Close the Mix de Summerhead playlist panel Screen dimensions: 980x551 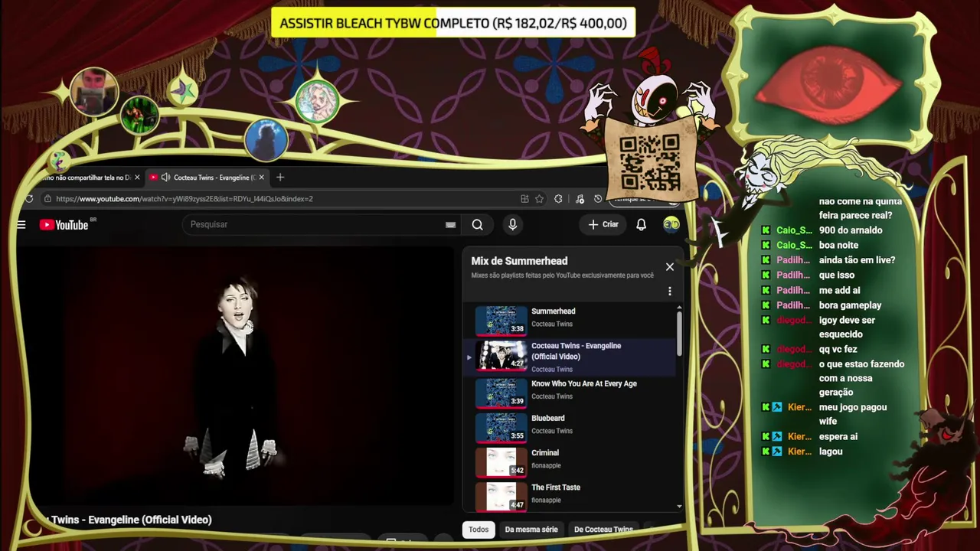click(670, 267)
